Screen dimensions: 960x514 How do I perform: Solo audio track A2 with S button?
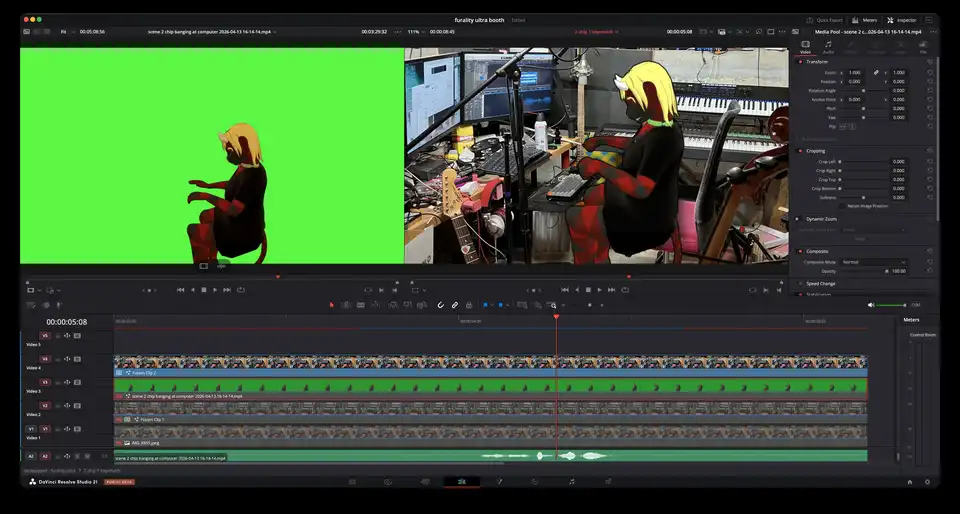point(78,456)
